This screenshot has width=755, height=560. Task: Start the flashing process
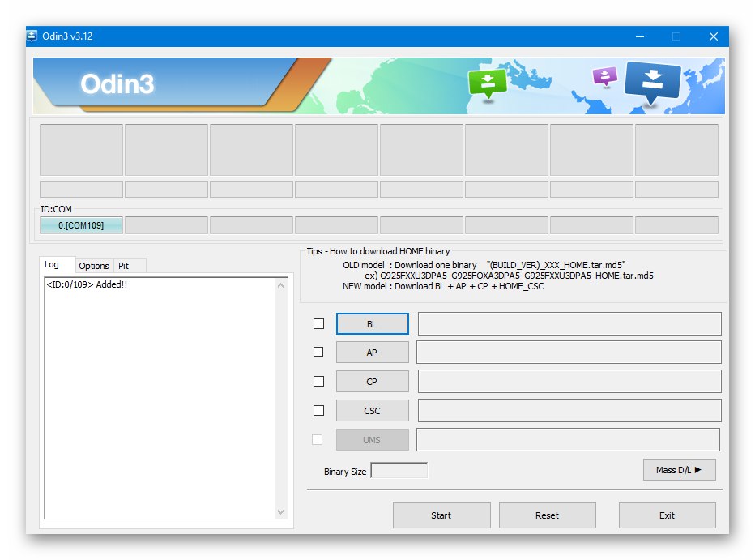point(441,515)
